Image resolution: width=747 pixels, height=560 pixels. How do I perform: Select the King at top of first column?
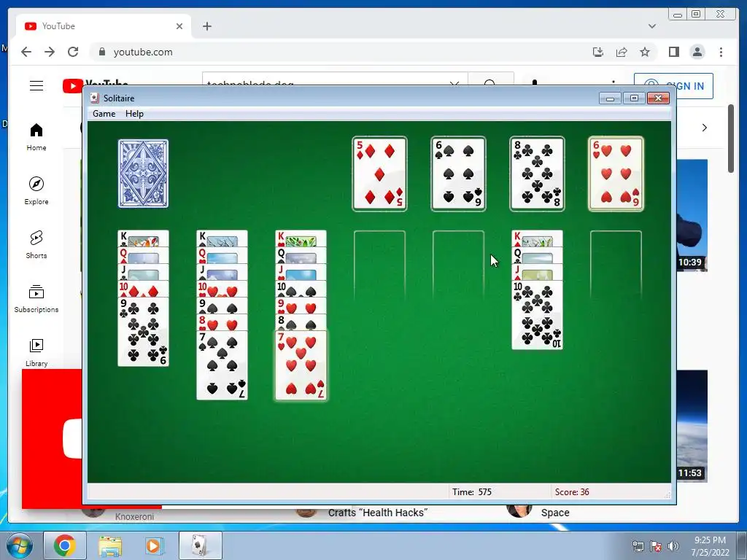pos(143,238)
